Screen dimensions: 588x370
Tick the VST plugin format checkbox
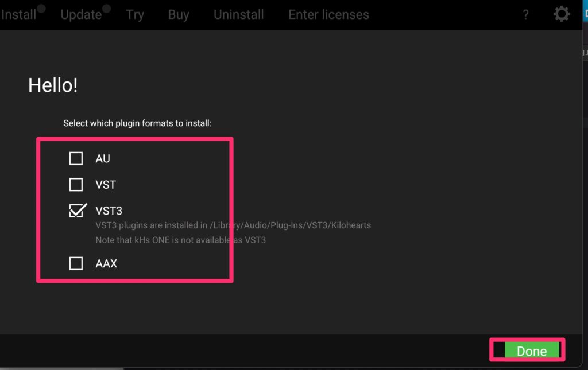pos(76,185)
